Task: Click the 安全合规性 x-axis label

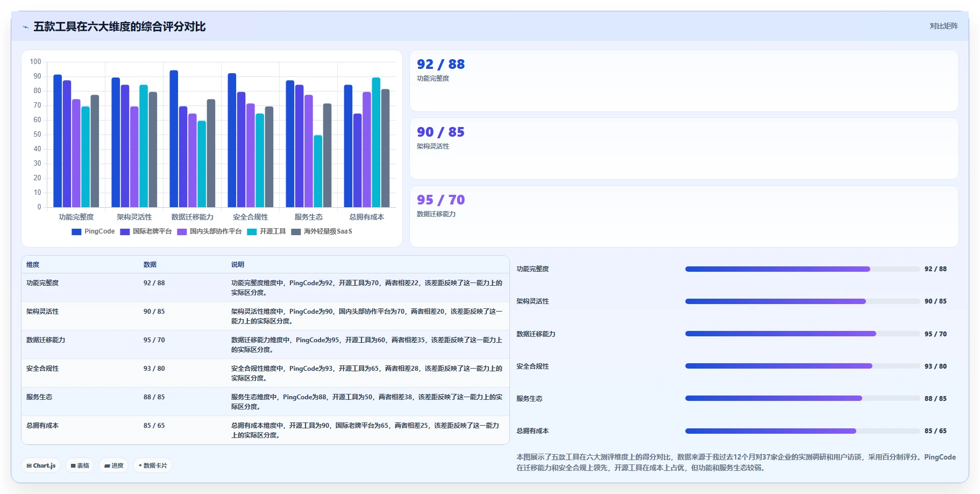Action: tap(251, 217)
